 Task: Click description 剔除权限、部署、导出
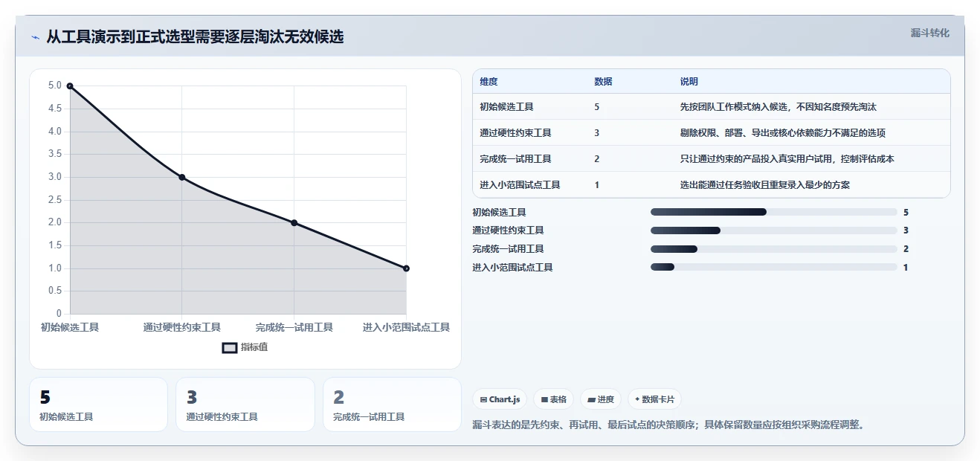click(783, 133)
